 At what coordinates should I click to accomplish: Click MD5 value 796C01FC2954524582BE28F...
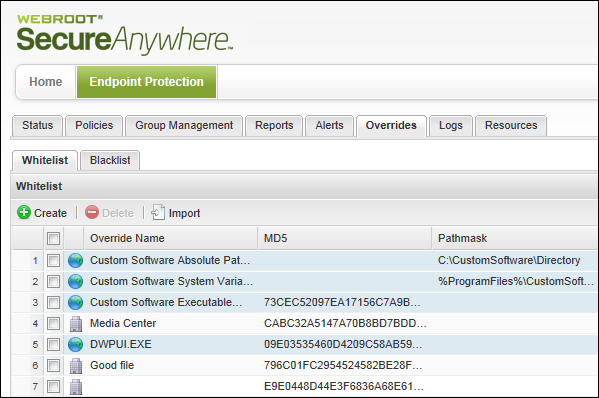pyautogui.click(x=343, y=366)
